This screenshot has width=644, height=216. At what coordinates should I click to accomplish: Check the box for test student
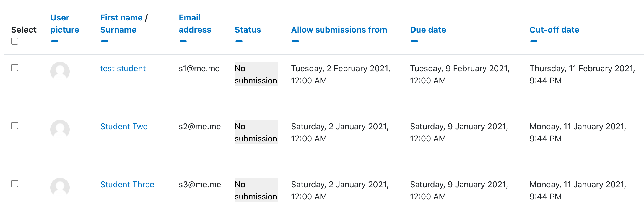click(15, 68)
